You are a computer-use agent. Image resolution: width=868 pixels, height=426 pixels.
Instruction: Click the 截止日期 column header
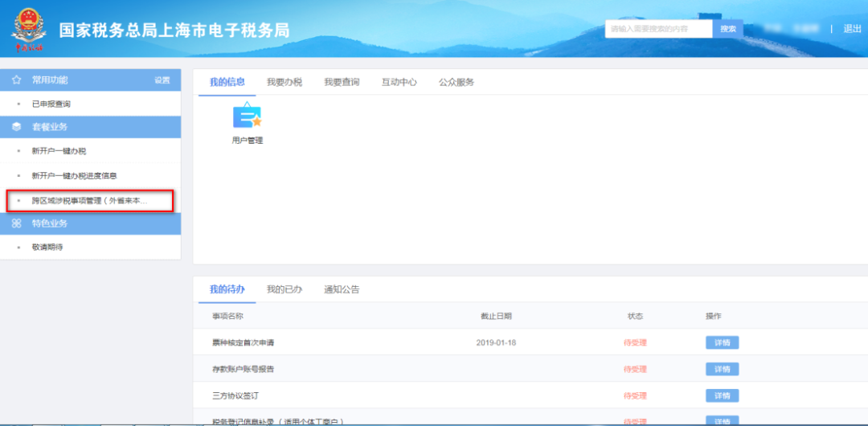pyautogui.click(x=496, y=316)
